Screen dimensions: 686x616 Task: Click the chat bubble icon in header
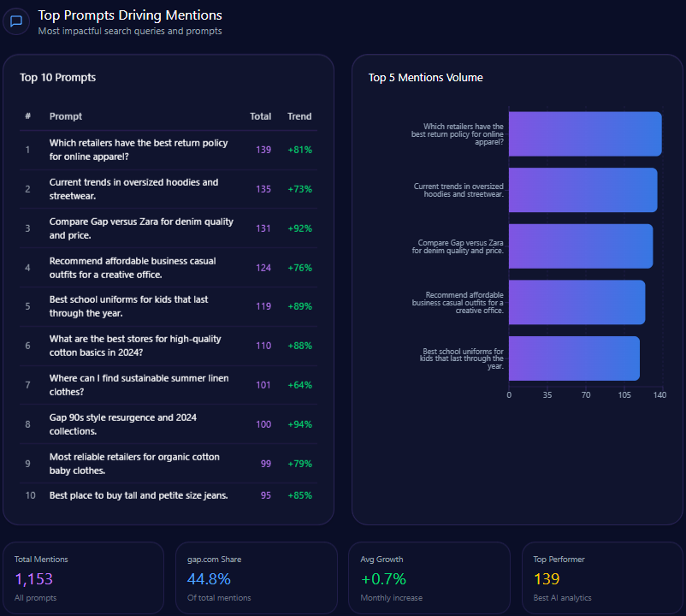tap(15, 22)
